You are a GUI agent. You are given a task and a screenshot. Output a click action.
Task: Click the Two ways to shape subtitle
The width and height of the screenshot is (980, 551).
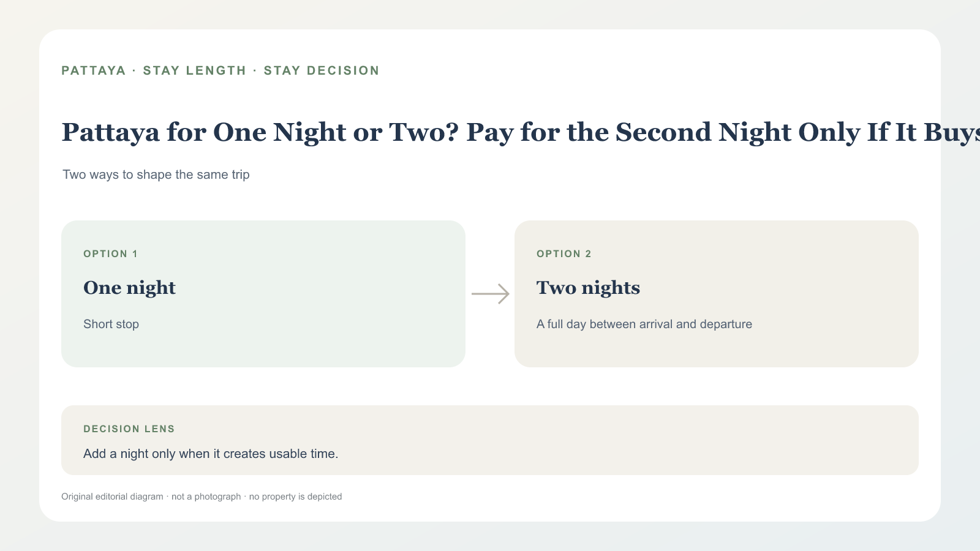(x=156, y=174)
